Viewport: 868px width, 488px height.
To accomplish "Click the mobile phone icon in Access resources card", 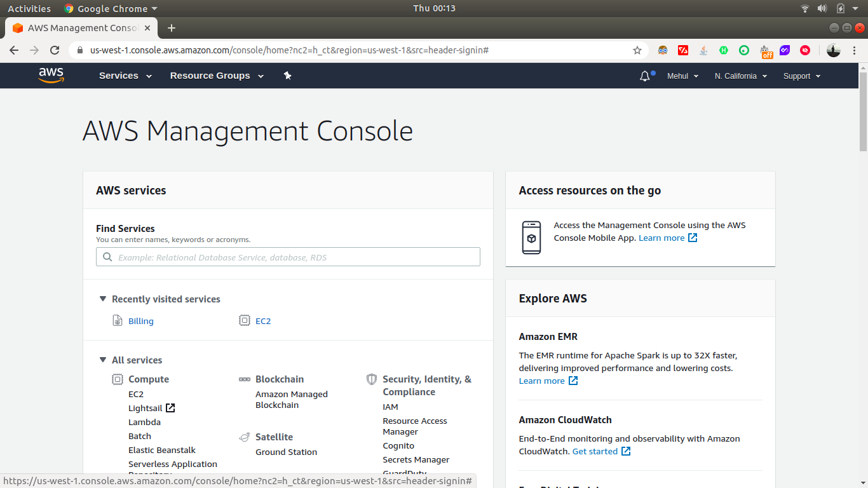I will pyautogui.click(x=531, y=238).
